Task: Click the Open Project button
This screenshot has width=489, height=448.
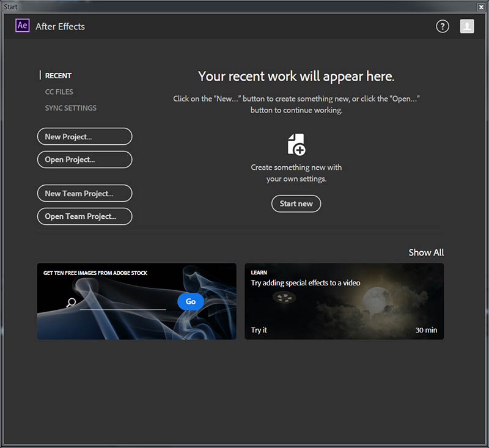Action: (x=84, y=160)
